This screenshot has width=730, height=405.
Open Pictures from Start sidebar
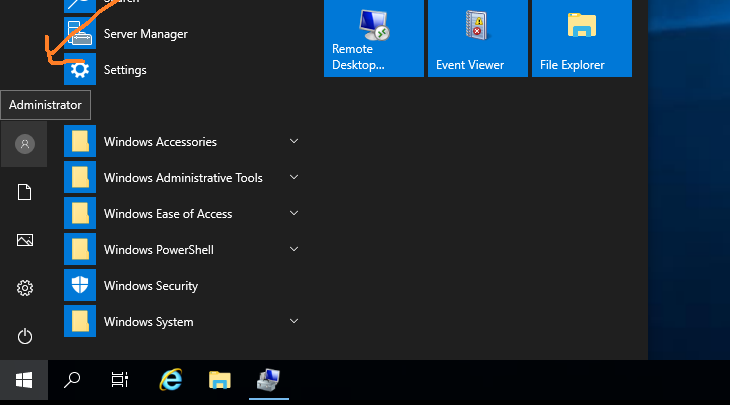(25, 240)
